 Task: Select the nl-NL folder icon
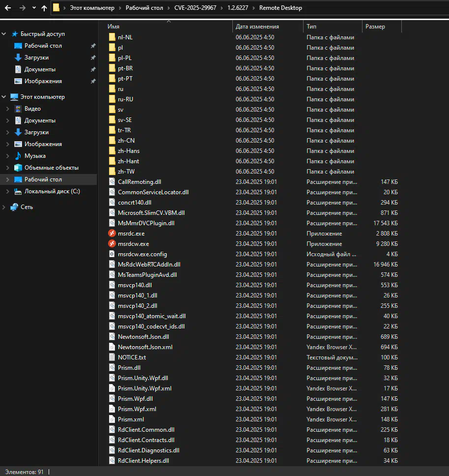tap(112, 37)
